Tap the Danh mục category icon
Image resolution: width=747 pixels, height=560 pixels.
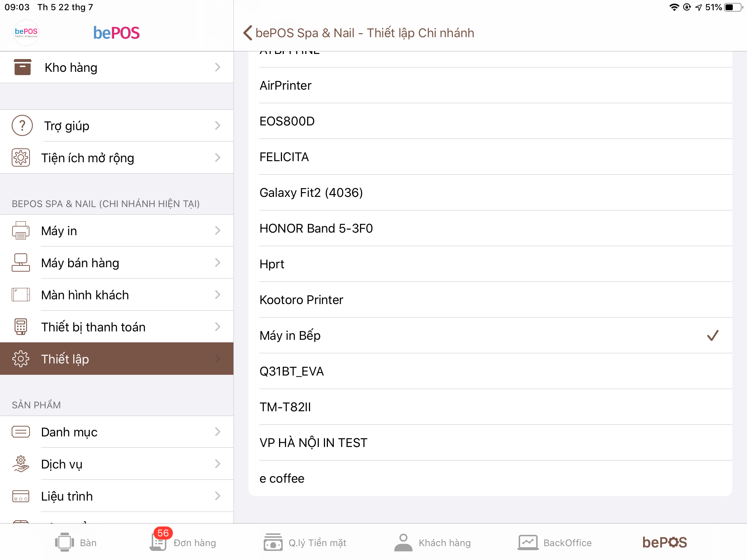click(x=21, y=432)
